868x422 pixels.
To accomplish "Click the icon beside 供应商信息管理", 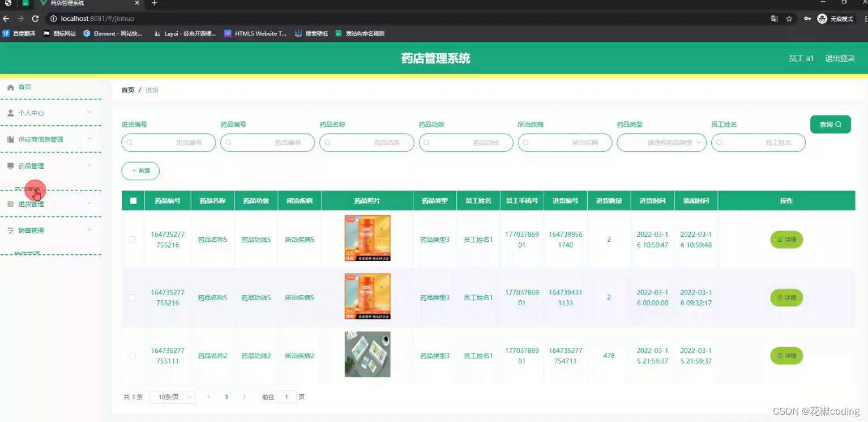I will [x=10, y=139].
